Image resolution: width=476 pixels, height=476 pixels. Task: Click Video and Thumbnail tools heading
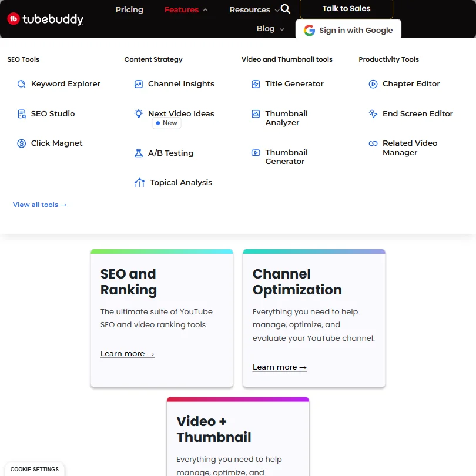pos(287,59)
